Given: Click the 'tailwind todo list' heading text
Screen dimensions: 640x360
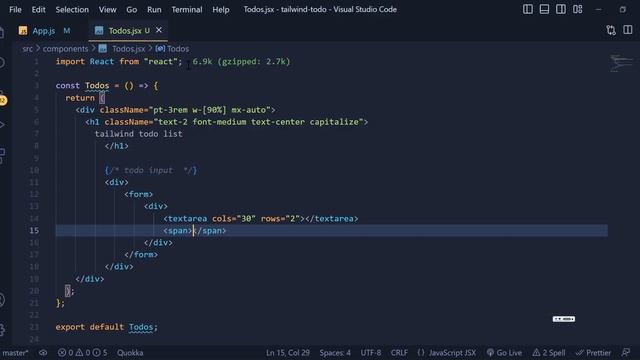Looking at the screenshot, I should tap(139, 134).
